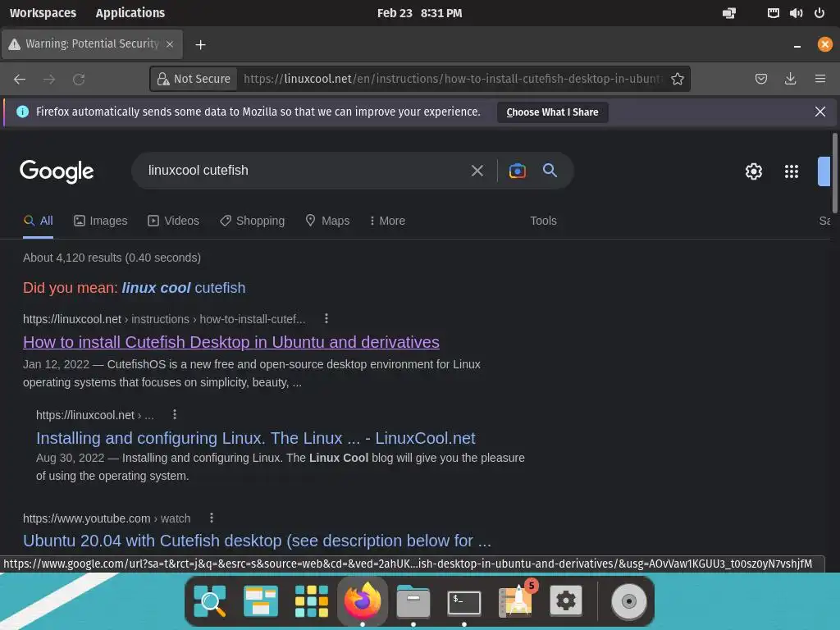Screen dimensions: 840x630
Task: Open the Firefox hamburger menu
Action: [x=819, y=79]
